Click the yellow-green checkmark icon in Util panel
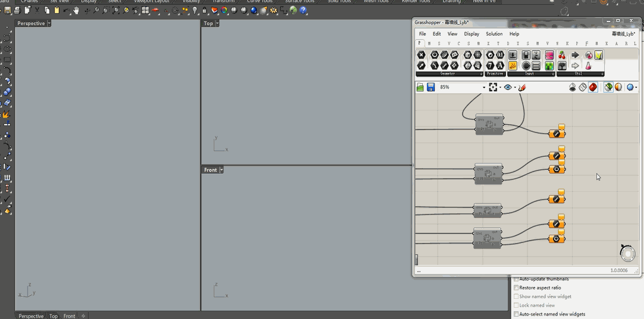 point(598,55)
